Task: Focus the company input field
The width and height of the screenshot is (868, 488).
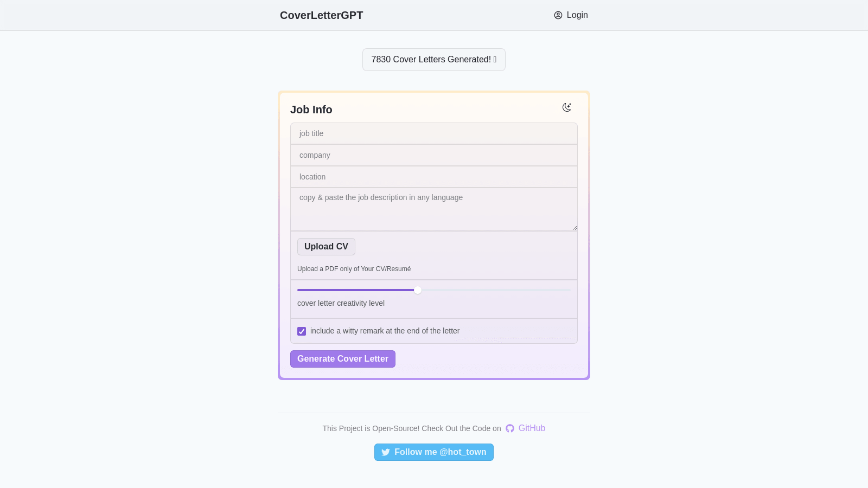Action: coord(434,155)
